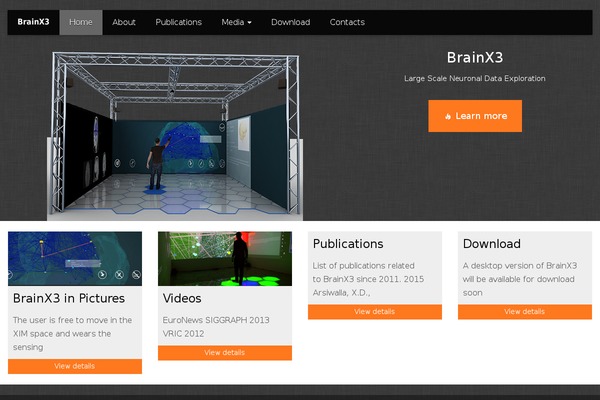
Task: Open the BrainX3 in Pictures thumbnail image
Action: 75,258
